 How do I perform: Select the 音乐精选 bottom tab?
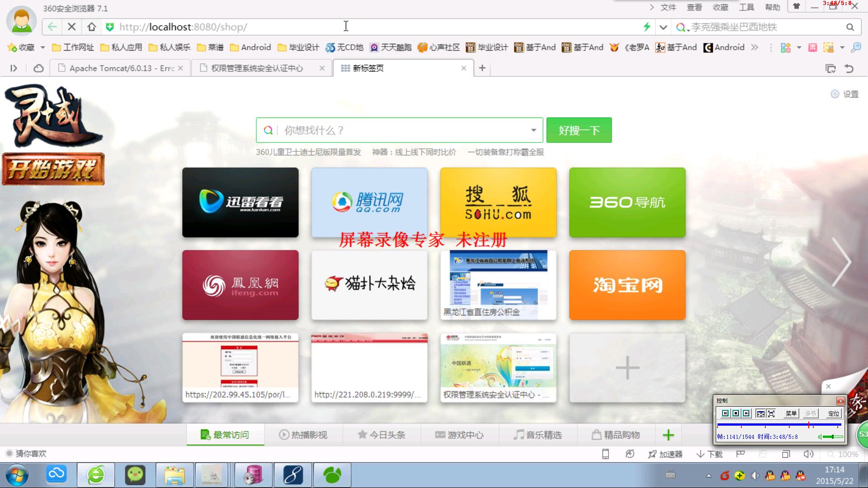[538, 435]
